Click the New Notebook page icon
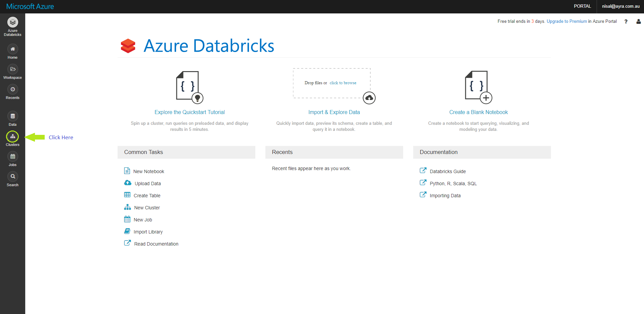Image resolution: width=644 pixels, height=314 pixels. click(127, 171)
